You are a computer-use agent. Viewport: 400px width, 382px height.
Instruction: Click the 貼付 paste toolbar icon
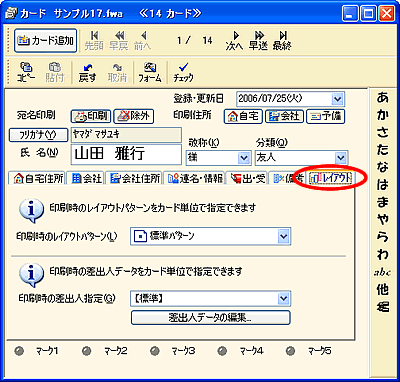click(55, 72)
